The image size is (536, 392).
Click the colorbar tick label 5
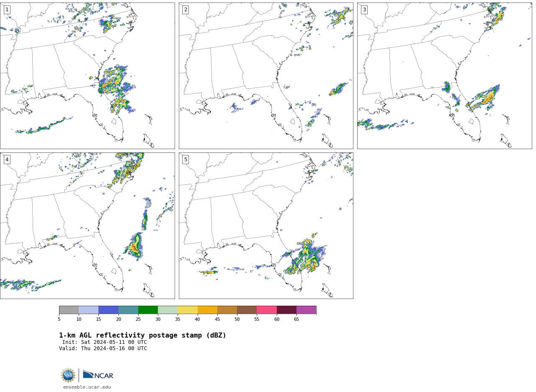[x=59, y=319]
